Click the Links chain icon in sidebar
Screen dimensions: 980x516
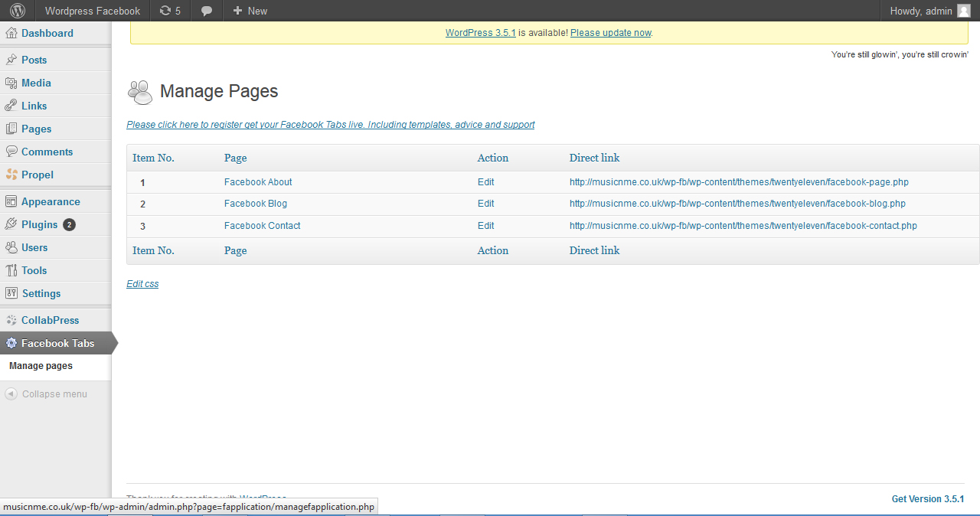[11, 106]
